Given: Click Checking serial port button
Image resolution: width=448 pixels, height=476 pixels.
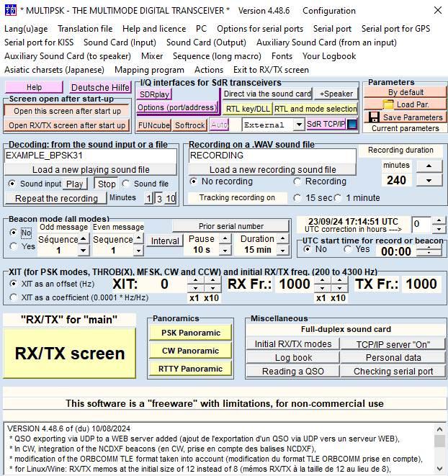Looking at the screenshot, I should coord(393,372).
